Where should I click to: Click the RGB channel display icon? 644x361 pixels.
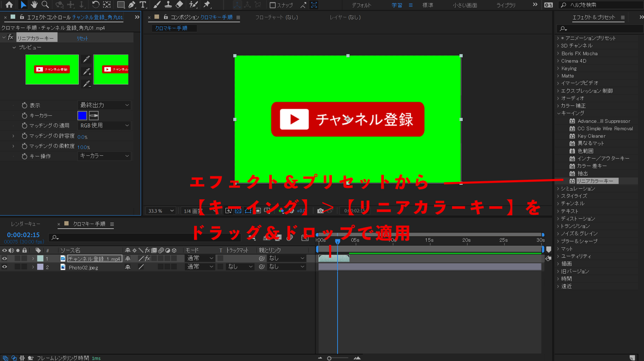[x=281, y=211]
